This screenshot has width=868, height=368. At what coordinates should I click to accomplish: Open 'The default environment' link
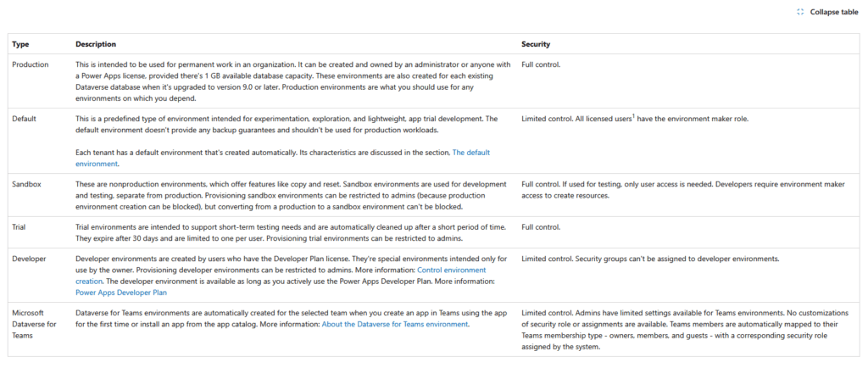[283, 158]
